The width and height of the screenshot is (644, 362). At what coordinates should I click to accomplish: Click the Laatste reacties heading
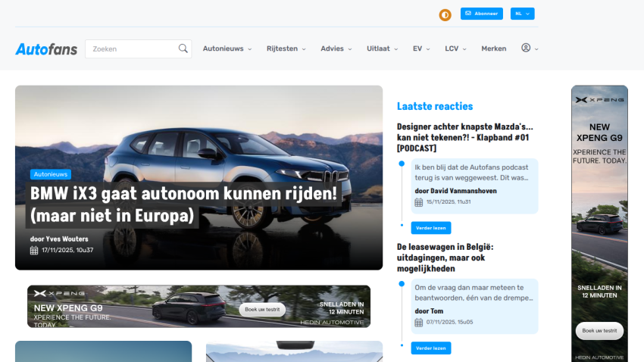(x=435, y=106)
